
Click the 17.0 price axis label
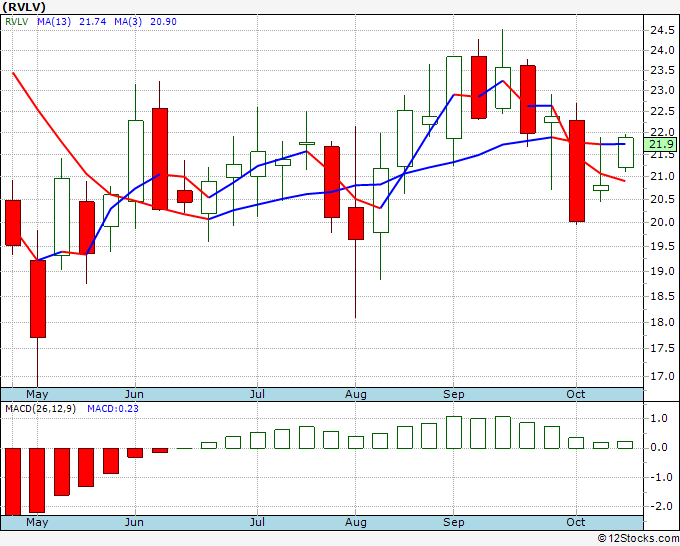tap(662, 376)
